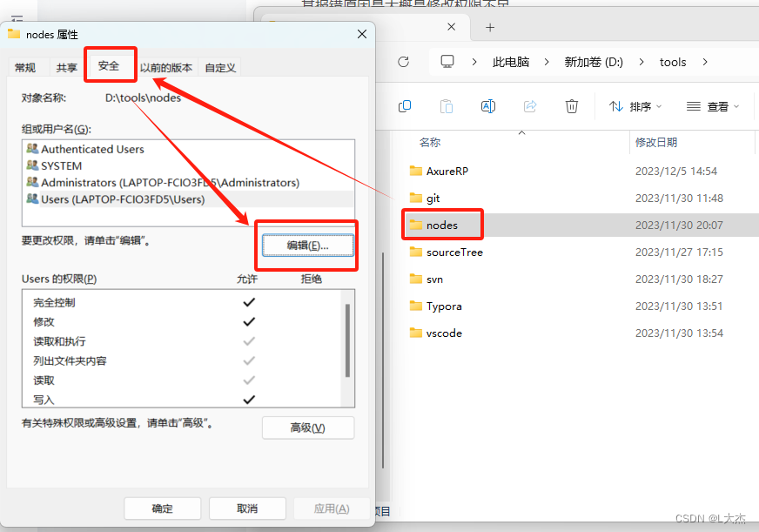Open the 查看 view dropdown
Image resolution: width=759 pixels, height=532 pixels.
coord(713,105)
